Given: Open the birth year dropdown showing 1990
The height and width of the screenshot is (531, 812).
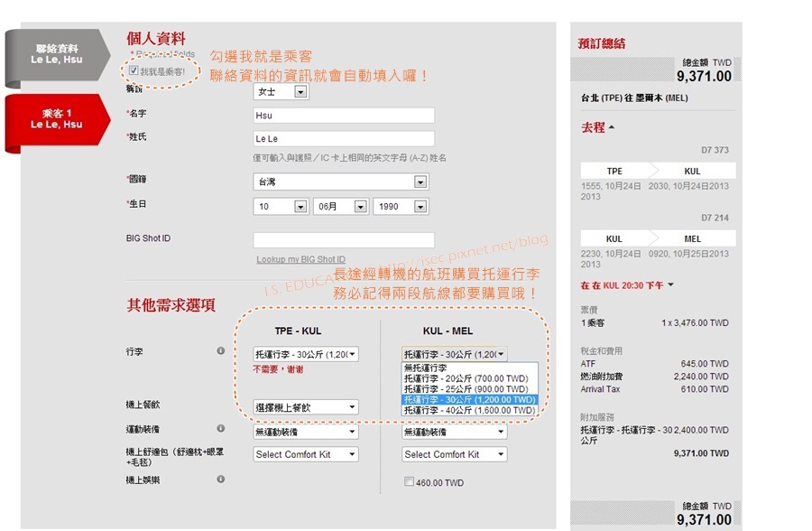Looking at the screenshot, I should pyautogui.click(x=401, y=207).
